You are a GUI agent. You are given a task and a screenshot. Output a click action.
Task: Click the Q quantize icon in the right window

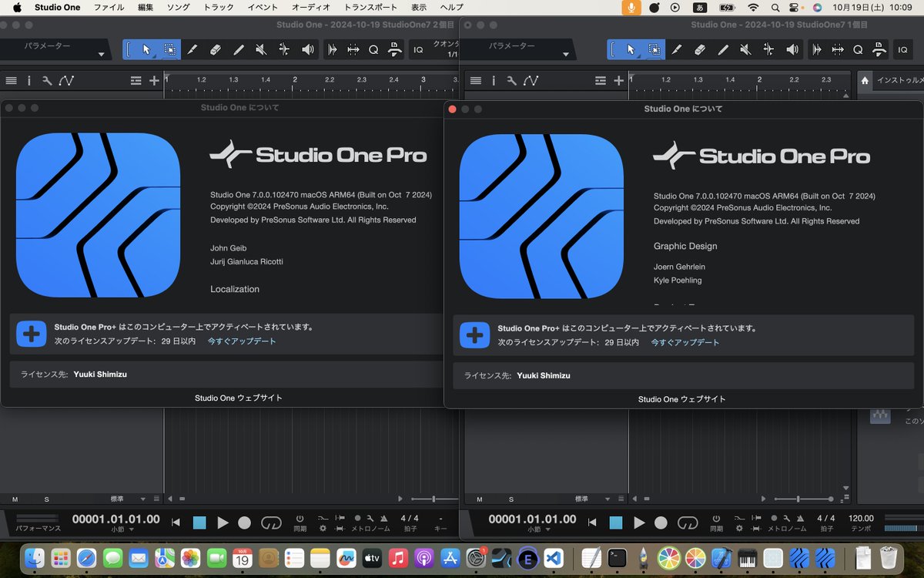[x=858, y=49]
